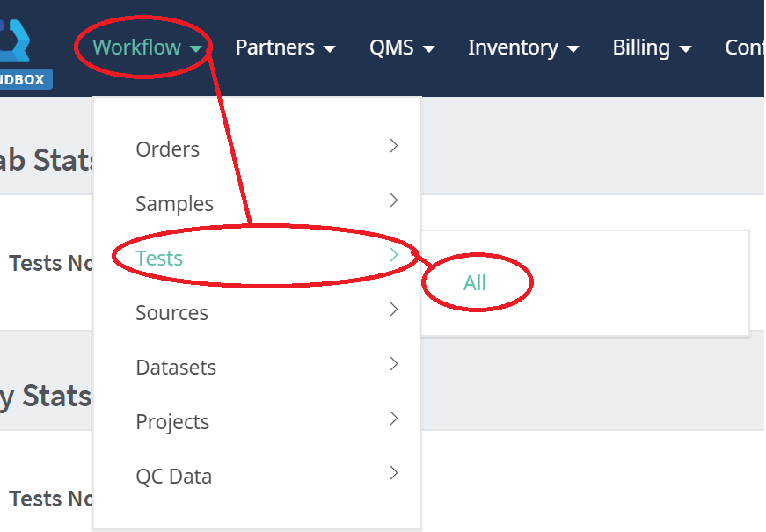This screenshot has width=766, height=532.
Task: Select Orders in the Workflow menu
Action: click(168, 149)
